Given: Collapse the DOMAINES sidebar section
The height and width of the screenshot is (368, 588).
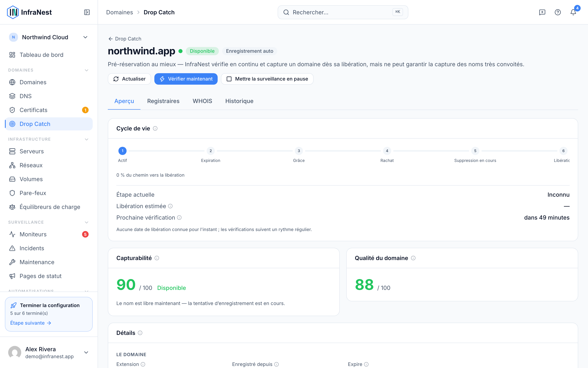Looking at the screenshot, I should click(x=87, y=70).
